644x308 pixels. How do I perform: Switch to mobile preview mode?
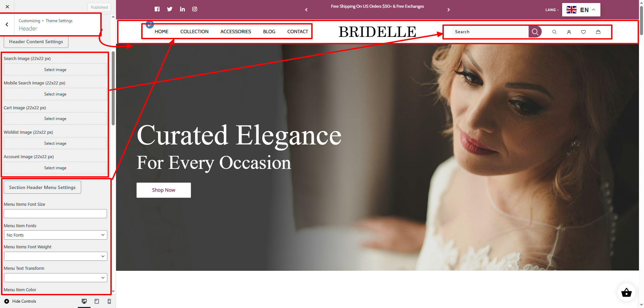[x=109, y=301]
